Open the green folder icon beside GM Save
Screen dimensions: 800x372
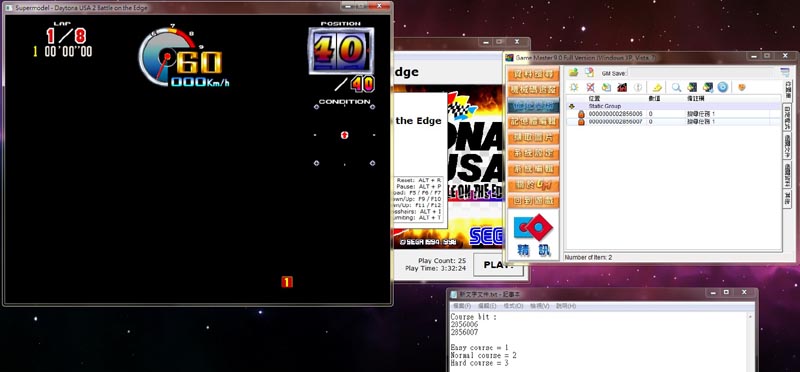tap(573, 72)
